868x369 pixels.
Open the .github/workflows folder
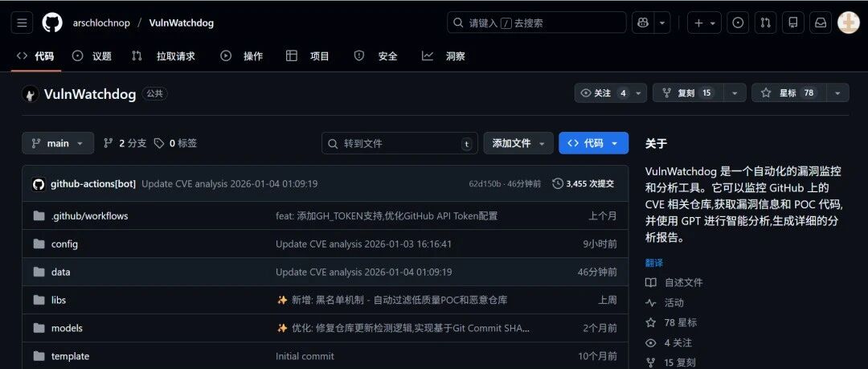(x=90, y=216)
